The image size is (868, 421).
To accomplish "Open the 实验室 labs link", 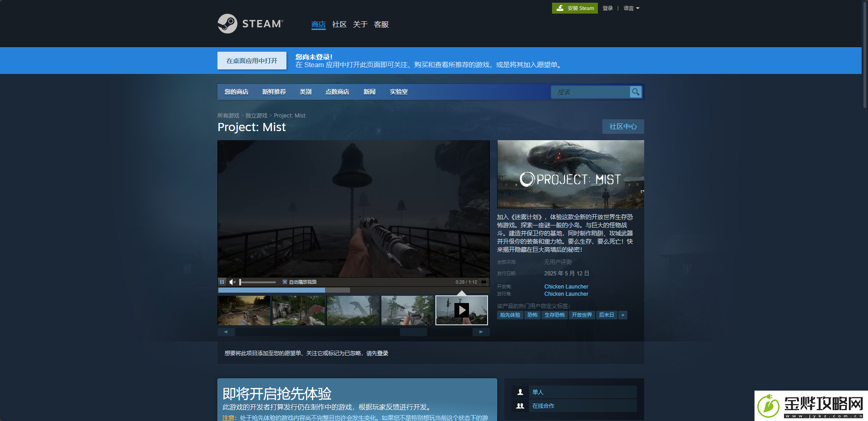I will 399,92.
